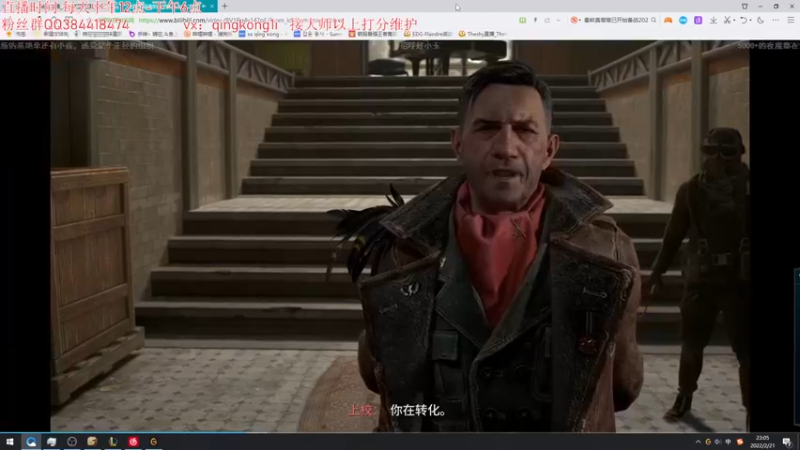The width and height of the screenshot is (800, 450).
Task: Open the first bookmark with star icon
Action: click(x=14, y=34)
